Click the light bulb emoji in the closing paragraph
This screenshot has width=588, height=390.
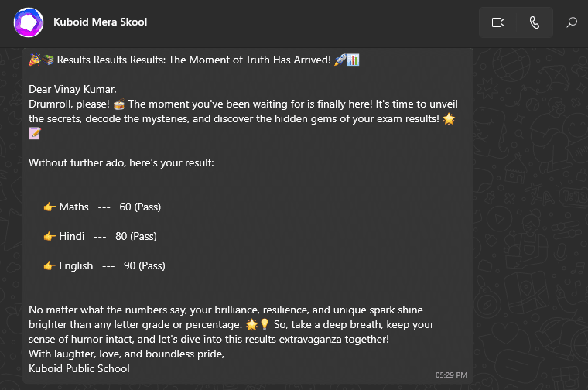(x=264, y=324)
